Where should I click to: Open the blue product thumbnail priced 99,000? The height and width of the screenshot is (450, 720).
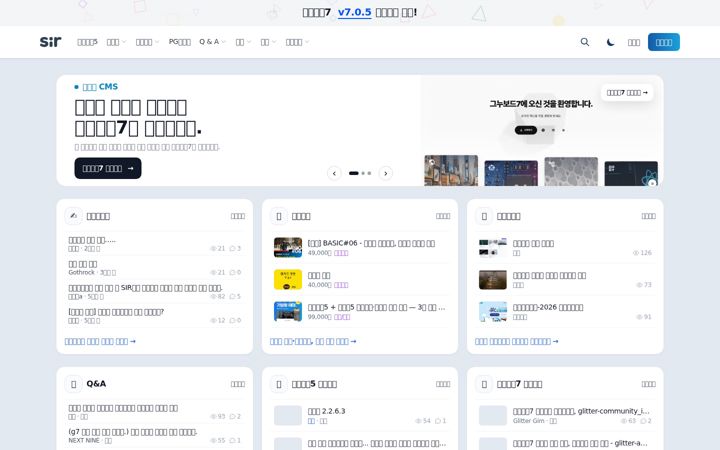288,311
